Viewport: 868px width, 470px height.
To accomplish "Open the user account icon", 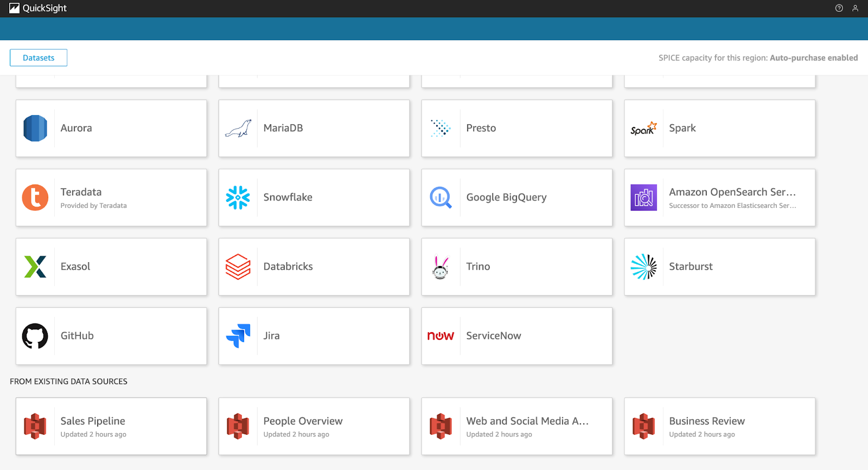I will pos(855,8).
